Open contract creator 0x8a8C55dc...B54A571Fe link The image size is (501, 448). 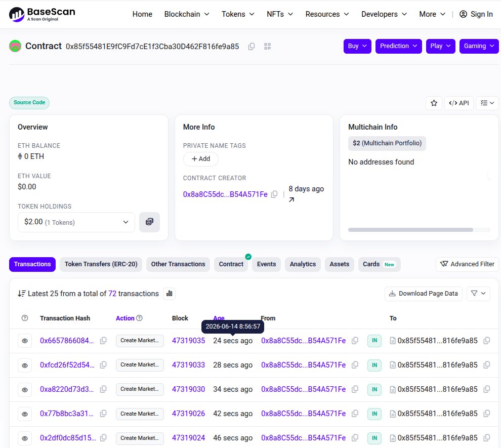(225, 194)
